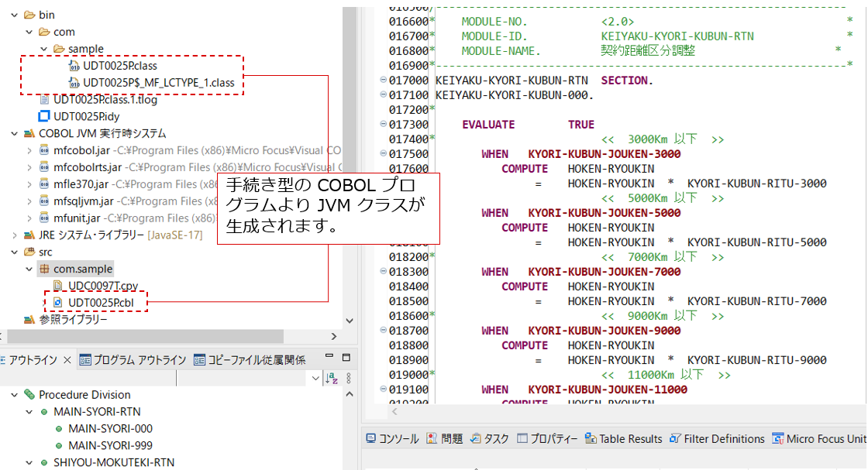
Task: Toggle code folding at line 017500
Action: coord(383,153)
